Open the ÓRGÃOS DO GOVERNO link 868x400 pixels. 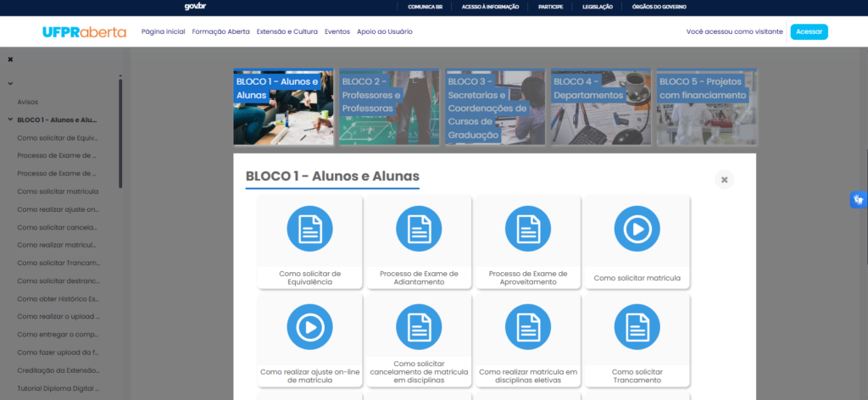[659, 7]
